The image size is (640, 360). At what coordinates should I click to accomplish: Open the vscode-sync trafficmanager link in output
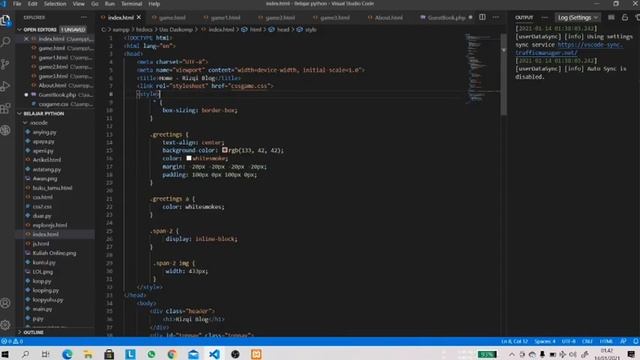pos(569,49)
